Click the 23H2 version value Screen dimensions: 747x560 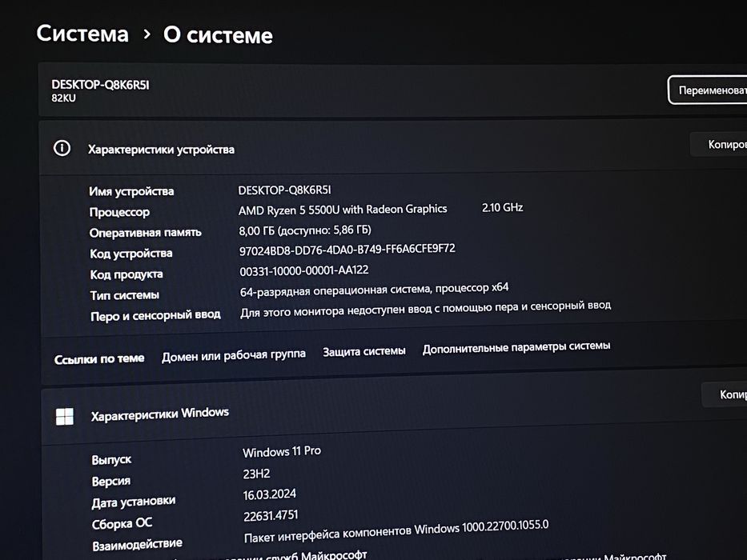point(256,474)
